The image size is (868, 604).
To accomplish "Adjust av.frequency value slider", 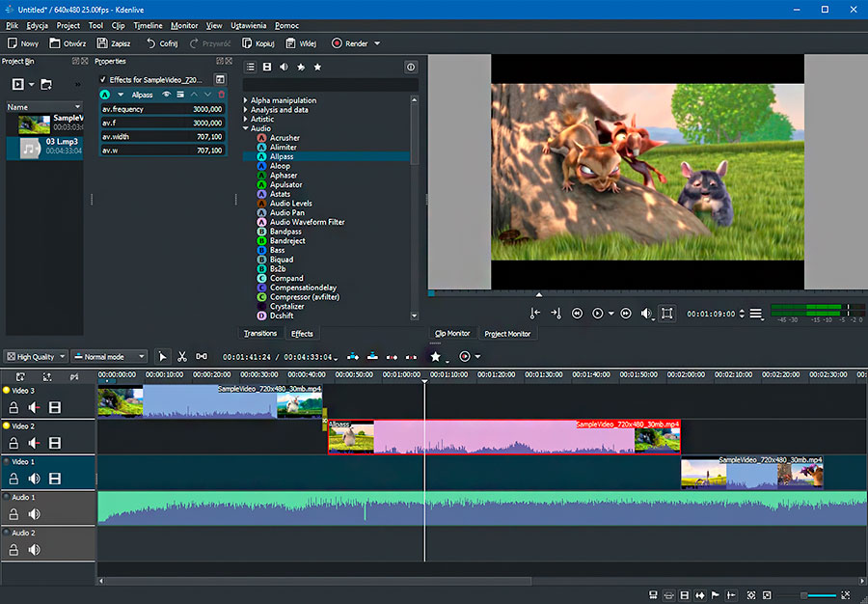I will [163, 109].
